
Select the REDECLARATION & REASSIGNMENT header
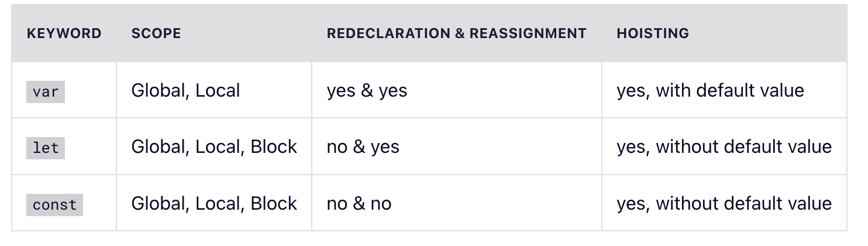coord(456,33)
